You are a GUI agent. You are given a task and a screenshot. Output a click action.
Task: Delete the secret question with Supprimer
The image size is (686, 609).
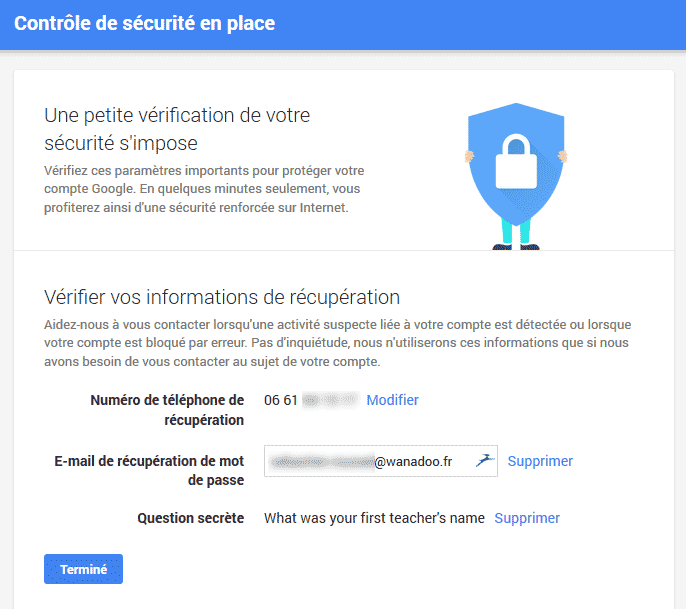527,518
